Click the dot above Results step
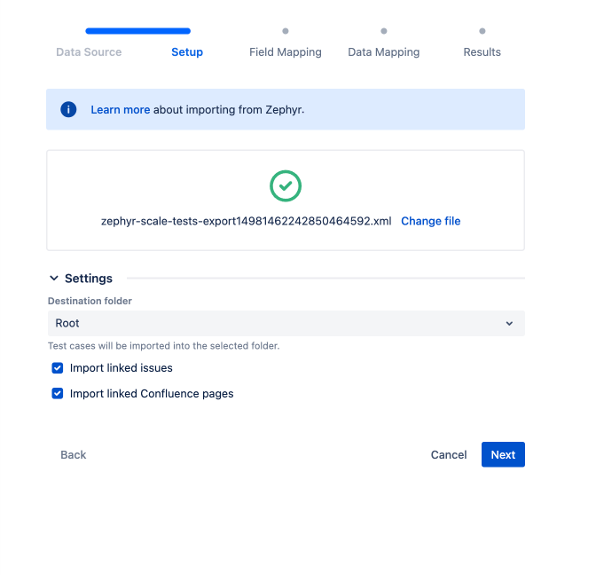Image resolution: width=613 pixels, height=575 pixels. pos(482,31)
